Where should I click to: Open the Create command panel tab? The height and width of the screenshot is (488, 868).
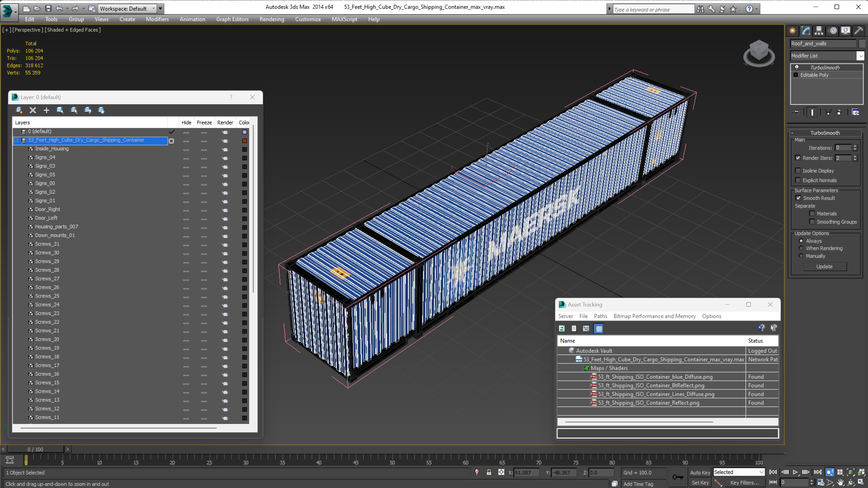point(793,31)
